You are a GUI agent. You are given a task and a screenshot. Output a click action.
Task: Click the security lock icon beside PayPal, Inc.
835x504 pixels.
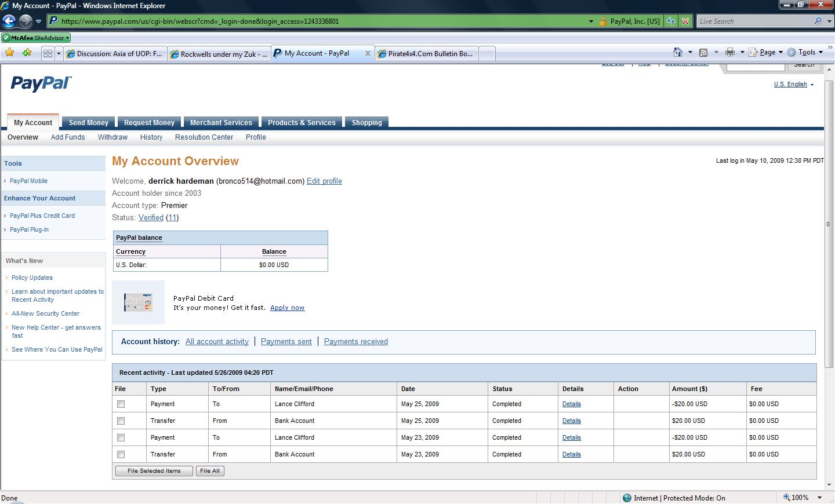coord(603,21)
